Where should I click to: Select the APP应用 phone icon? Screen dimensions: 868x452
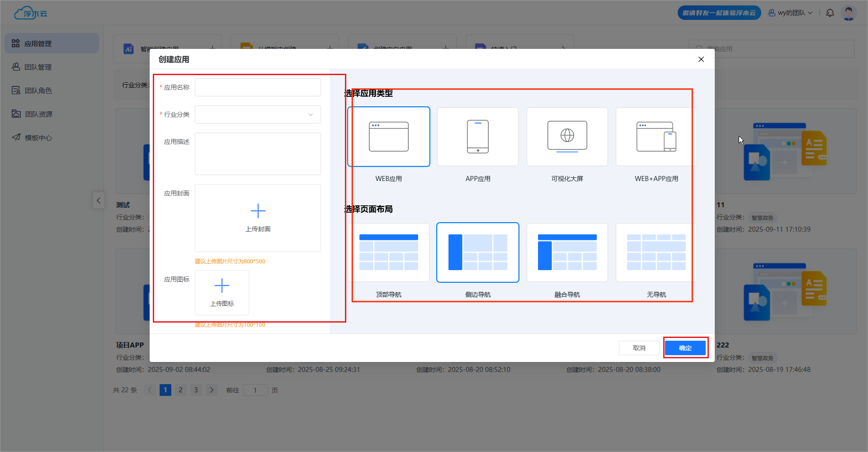click(477, 137)
